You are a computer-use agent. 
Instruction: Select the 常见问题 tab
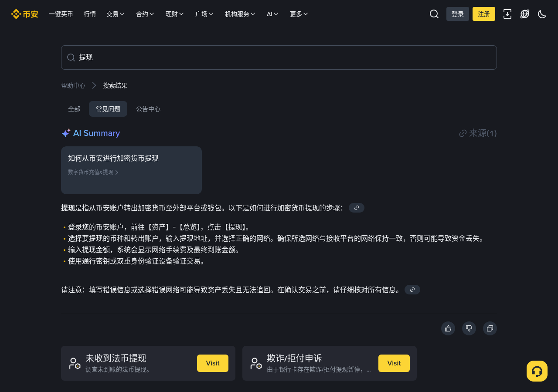[108, 109]
